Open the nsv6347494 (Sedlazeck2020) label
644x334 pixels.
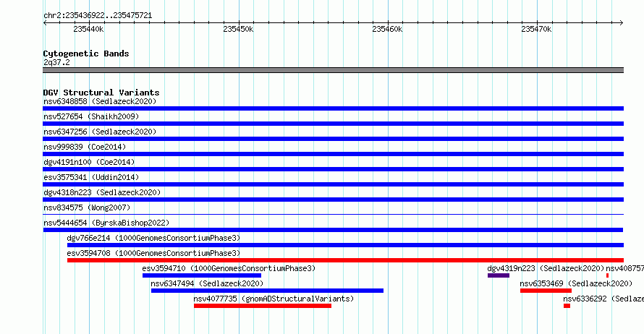point(207,283)
